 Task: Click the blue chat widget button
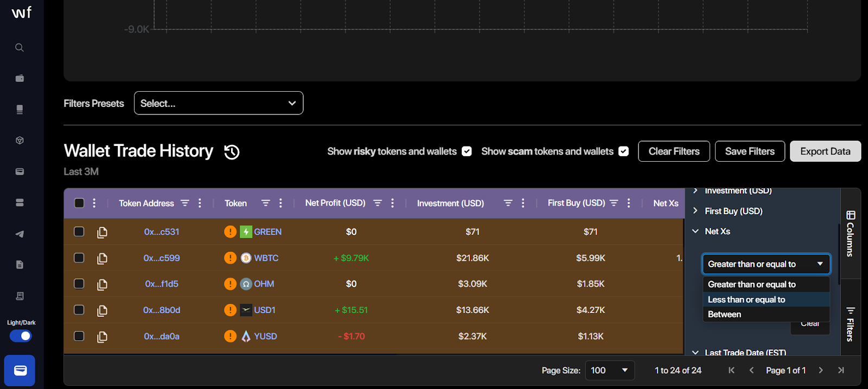pos(20,371)
